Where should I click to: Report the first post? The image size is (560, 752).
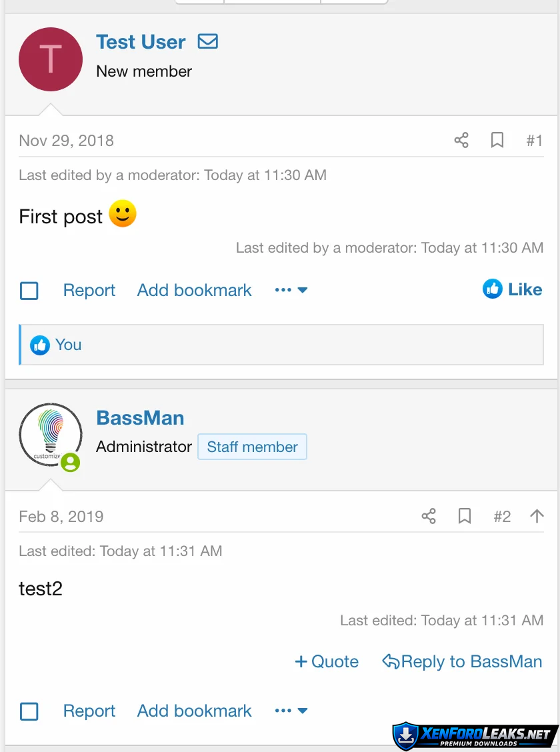(x=89, y=290)
